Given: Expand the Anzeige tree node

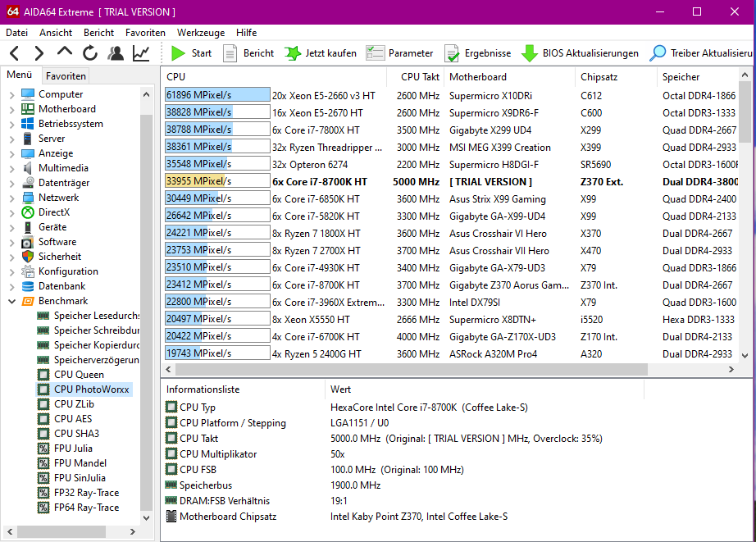Looking at the screenshot, I should [12, 154].
